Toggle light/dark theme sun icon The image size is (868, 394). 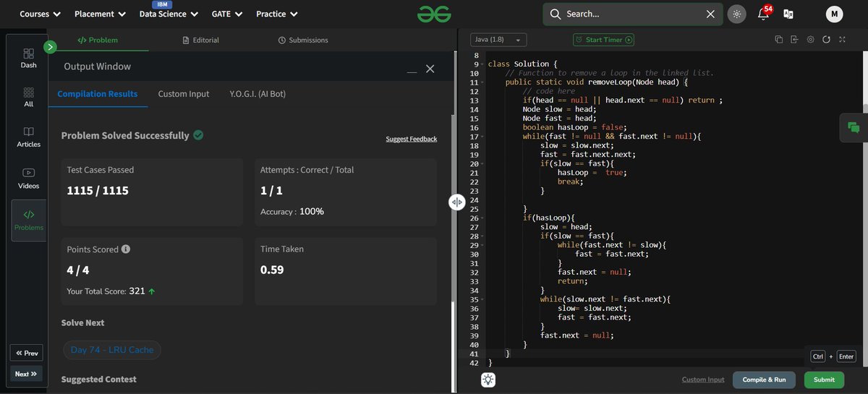coord(736,14)
